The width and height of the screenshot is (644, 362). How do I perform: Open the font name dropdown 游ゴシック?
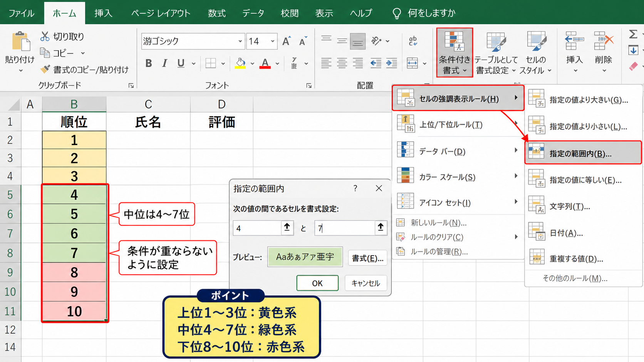(240, 41)
